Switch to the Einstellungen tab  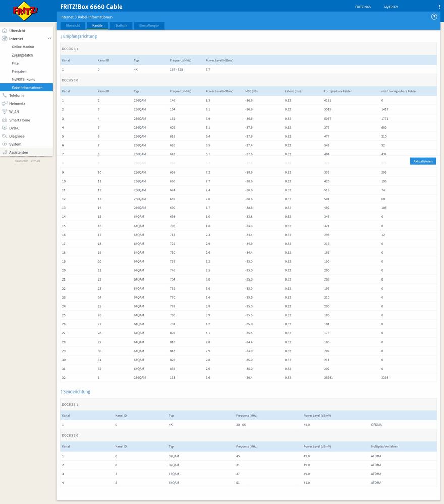tap(149, 25)
